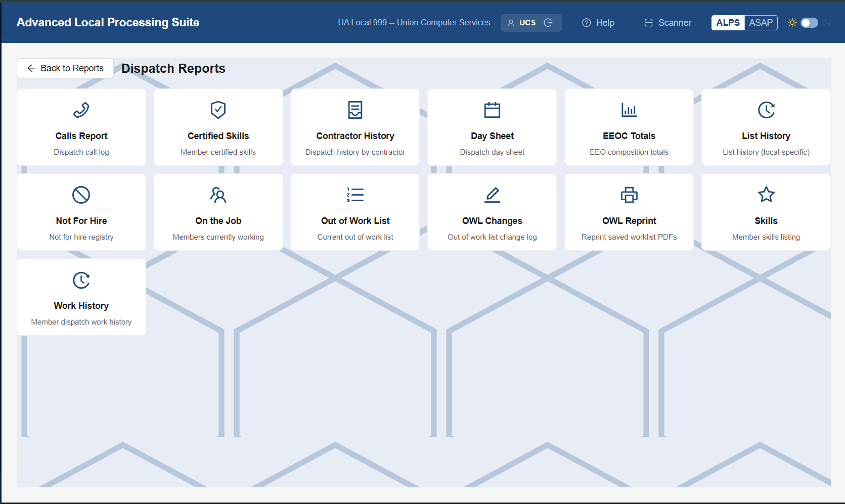Click the prohibited circle icon for Not For Hire
This screenshot has width=845, height=504.
coord(81,195)
